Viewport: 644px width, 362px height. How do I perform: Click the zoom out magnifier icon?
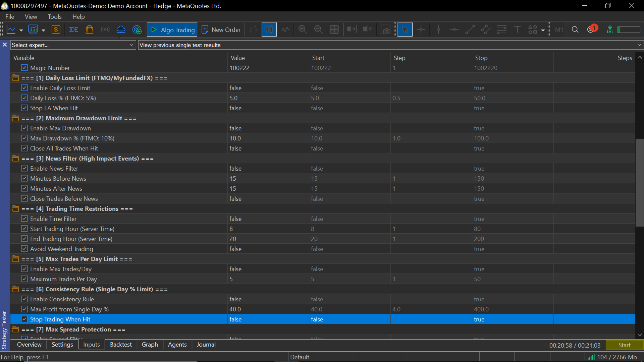(x=318, y=30)
